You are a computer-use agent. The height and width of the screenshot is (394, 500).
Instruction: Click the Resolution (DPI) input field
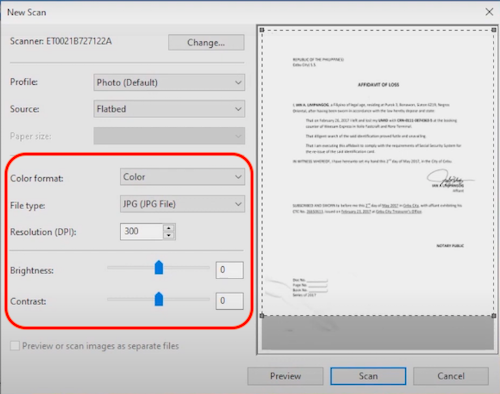coord(142,231)
